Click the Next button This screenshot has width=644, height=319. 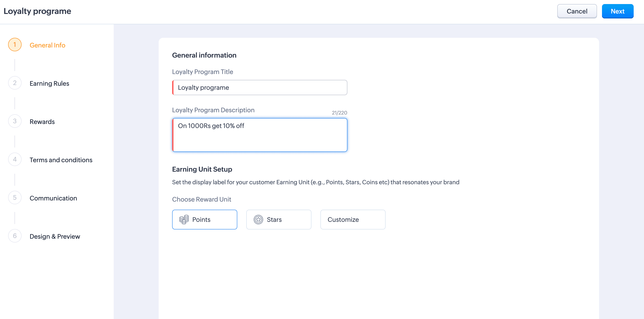click(617, 11)
